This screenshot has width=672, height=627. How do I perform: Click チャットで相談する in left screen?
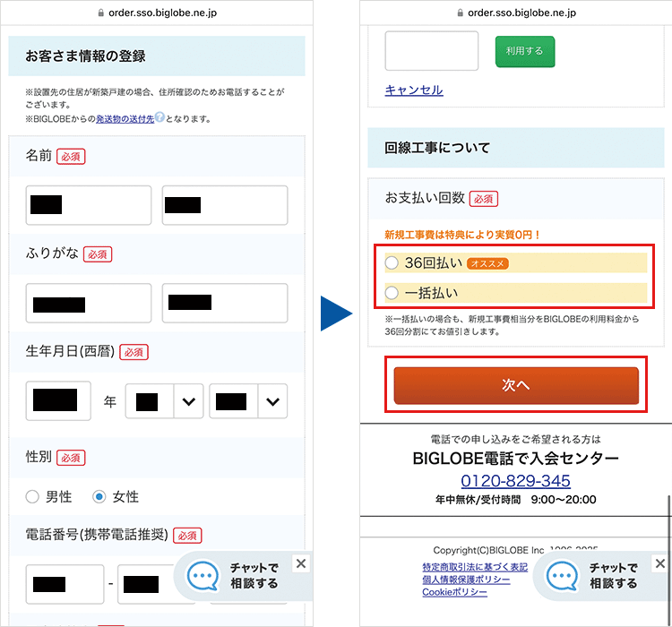click(254, 576)
